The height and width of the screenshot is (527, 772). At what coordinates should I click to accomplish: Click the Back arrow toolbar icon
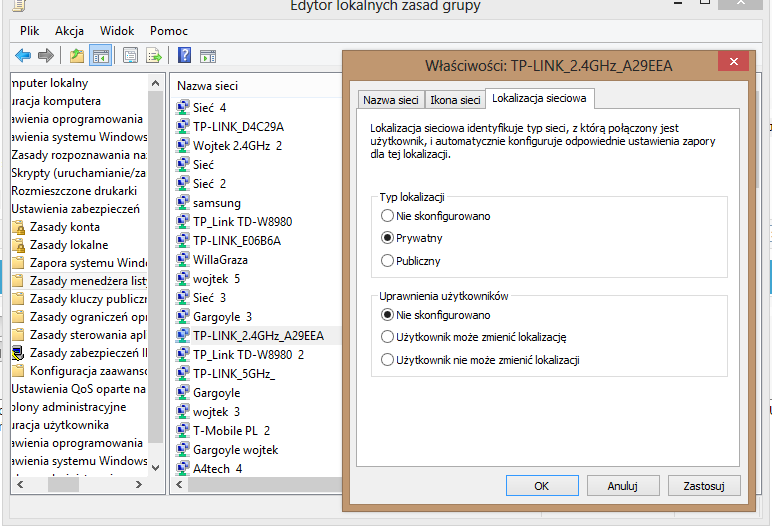tap(22, 55)
